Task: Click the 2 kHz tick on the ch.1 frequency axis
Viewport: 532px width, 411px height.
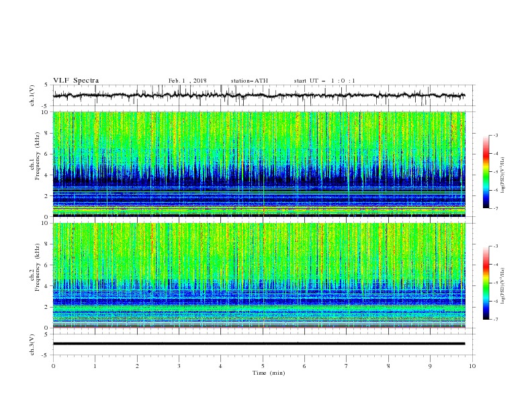Action: [x=47, y=195]
